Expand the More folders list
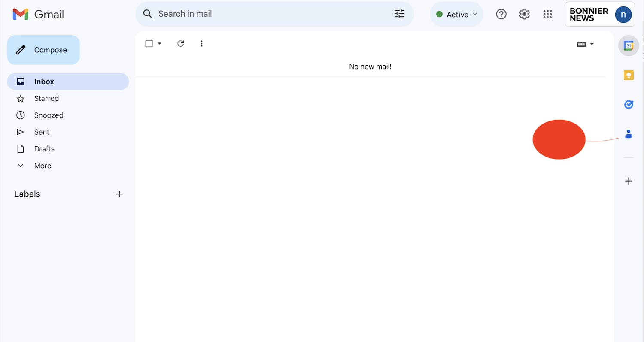This screenshot has width=644, height=342. point(43,166)
